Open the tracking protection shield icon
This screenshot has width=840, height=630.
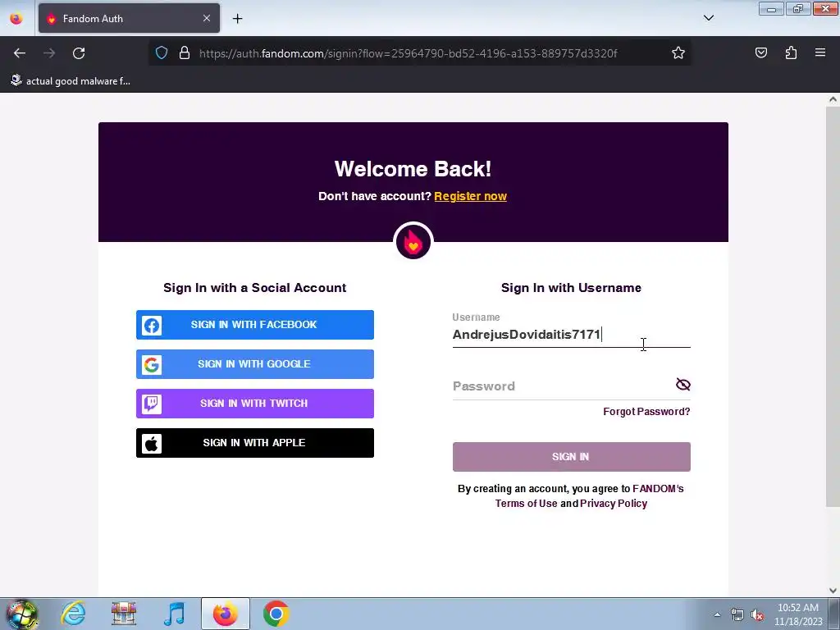[x=162, y=53]
